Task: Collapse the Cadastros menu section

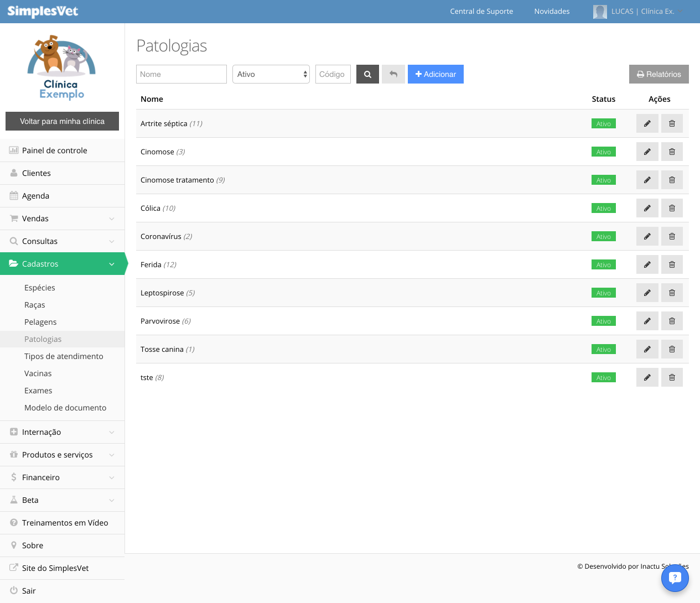Action: tap(62, 264)
